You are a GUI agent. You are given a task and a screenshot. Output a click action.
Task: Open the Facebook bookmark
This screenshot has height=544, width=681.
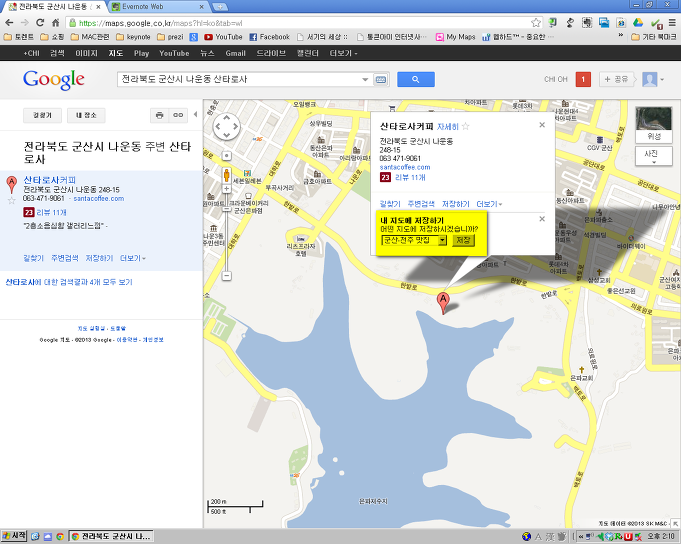coord(269,37)
